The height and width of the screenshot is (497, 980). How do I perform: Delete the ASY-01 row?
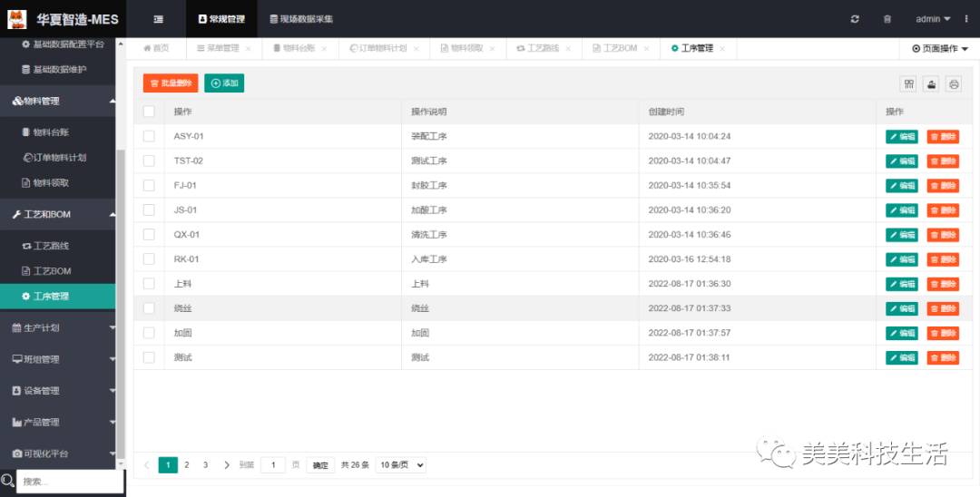point(943,137)
